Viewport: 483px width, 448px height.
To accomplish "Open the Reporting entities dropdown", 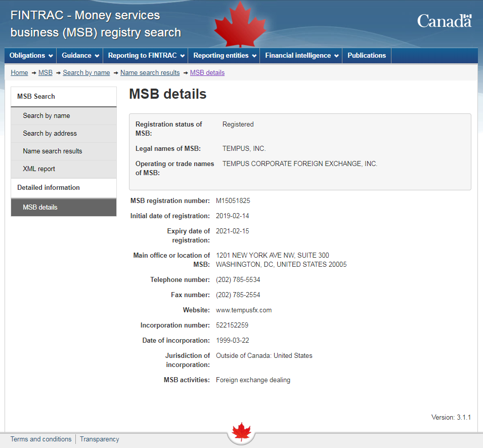I will coord(225,56).
